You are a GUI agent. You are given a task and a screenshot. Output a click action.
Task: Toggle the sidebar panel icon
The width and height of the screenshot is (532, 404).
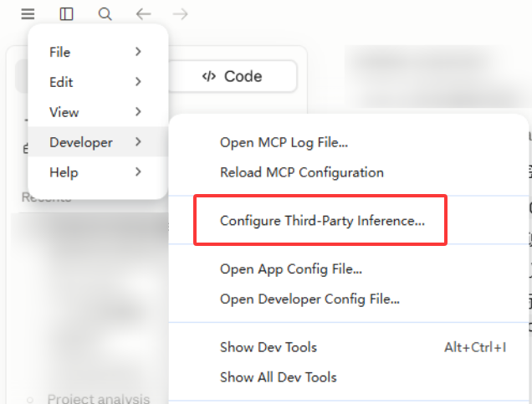tap(66, 14)
